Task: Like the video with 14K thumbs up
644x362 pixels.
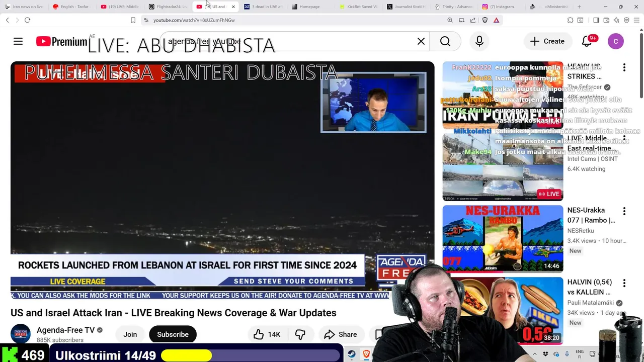Action: point(267,334)
